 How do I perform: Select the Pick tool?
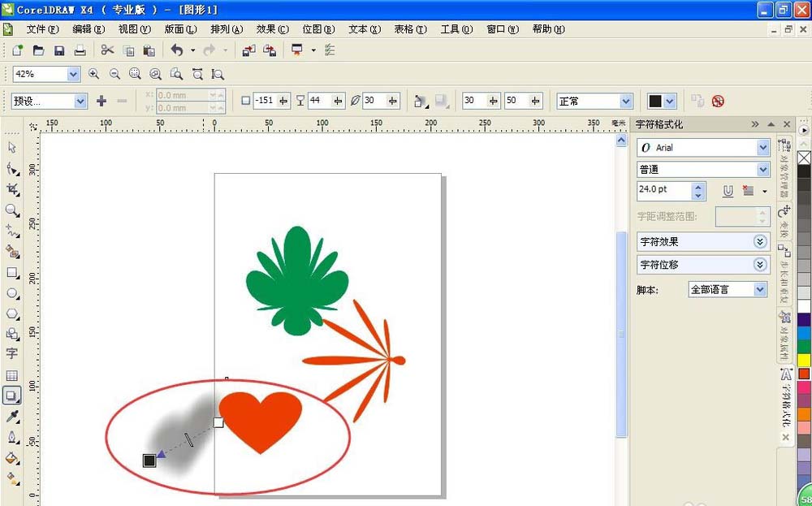point(11,148)
